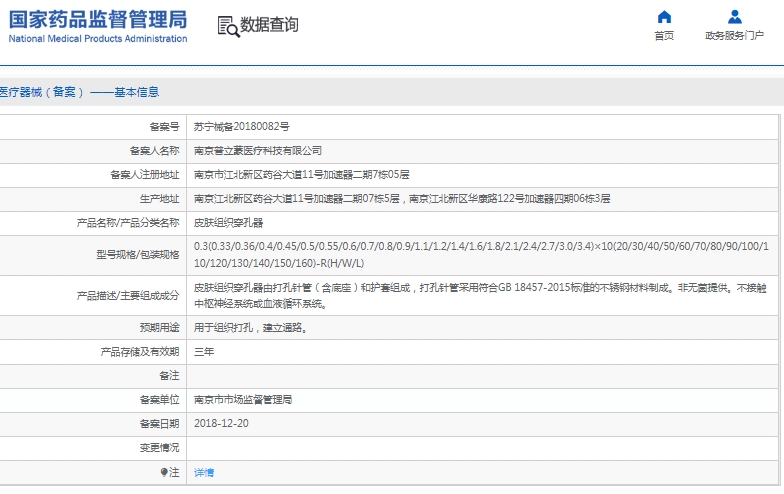The height and width of the screenshot is (494, 784).
Task: Click the 产品名称/产品分类名称 label
Action: click(x=128, y=222)
